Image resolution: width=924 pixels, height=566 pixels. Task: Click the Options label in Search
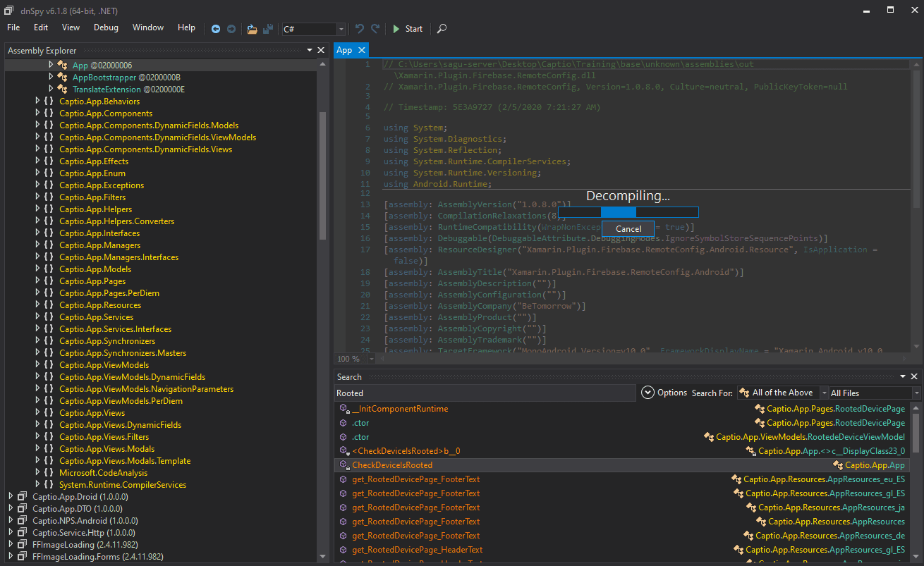[x=672, y=393]
